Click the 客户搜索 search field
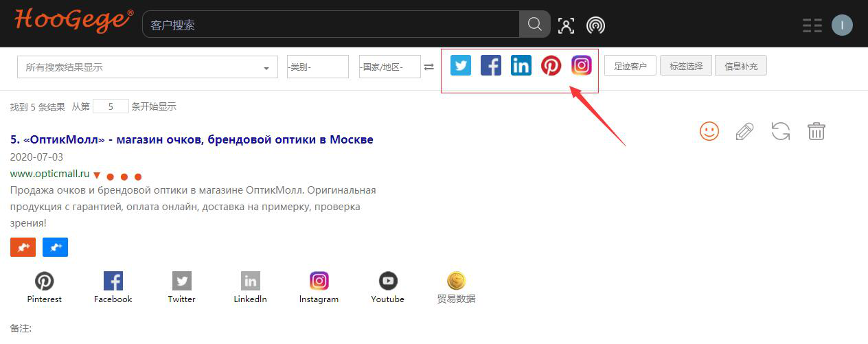Screen dimensions: 868x344 coord(330,25)
